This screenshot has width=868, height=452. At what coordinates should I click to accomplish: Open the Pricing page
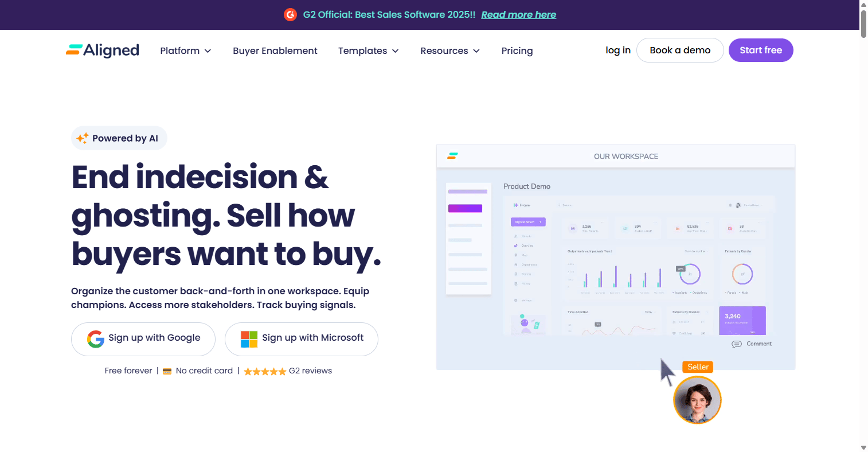pos(517,50)
